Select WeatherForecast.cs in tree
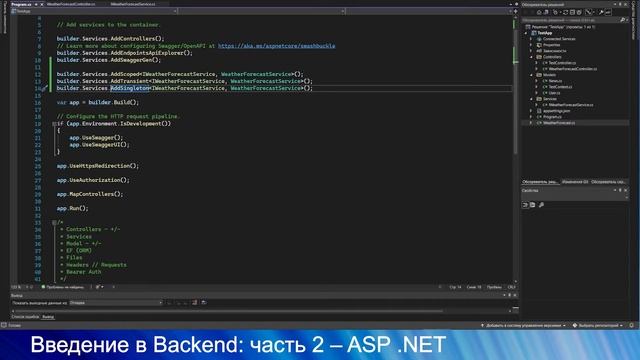640x360 pixels. click(556, 123)
